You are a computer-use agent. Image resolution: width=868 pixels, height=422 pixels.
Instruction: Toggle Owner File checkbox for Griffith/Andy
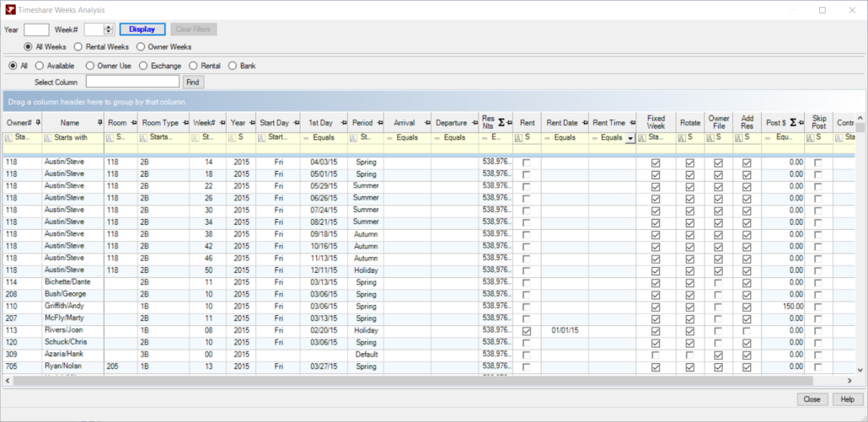(x=718, y=307)
